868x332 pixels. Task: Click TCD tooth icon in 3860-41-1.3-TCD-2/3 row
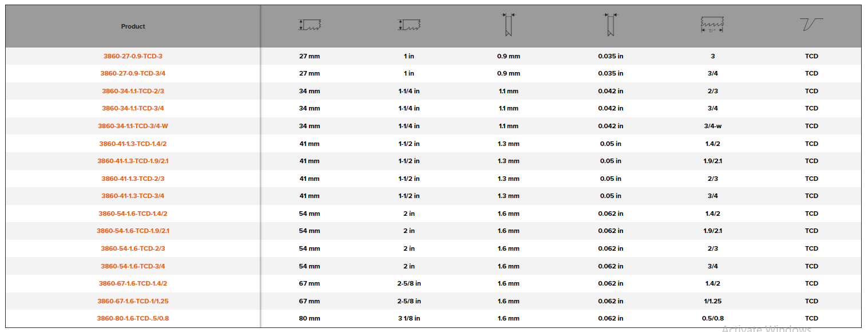coord(811,179)
